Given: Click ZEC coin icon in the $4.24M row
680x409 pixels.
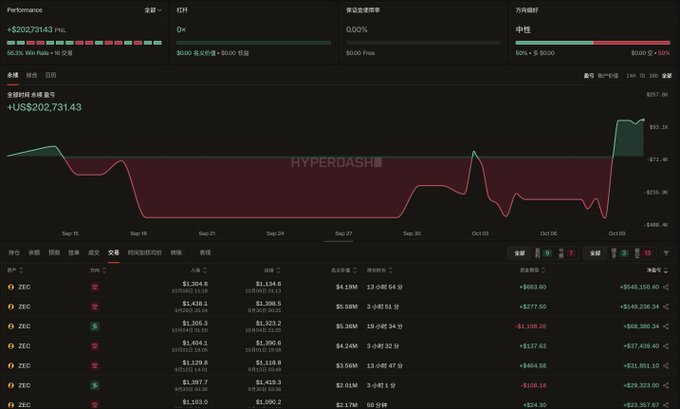Looking at the screenshot, I should pyautogui.click(x=11, y=346).
